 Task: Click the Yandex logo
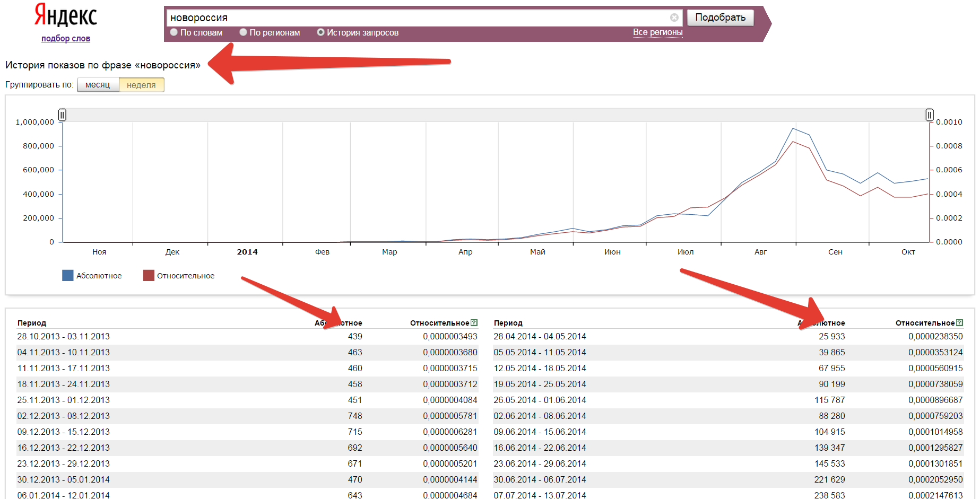point(66,15)
